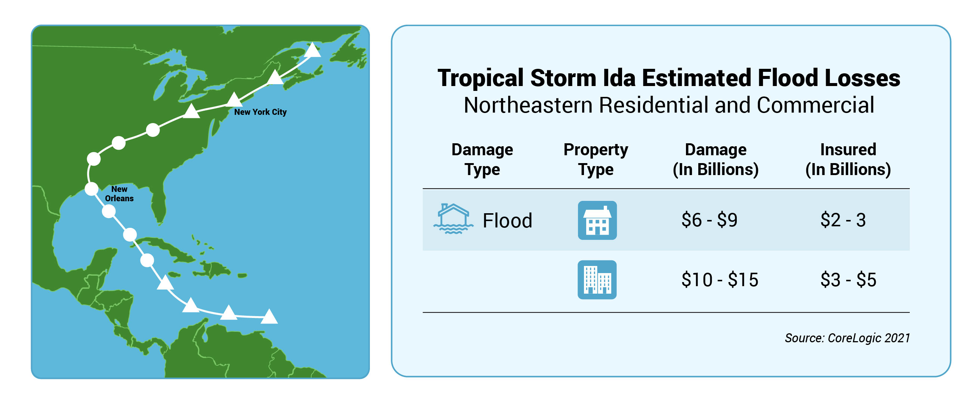Click the easternmost triangle marker near Venezuela
980x404 pixels.
[269, 316]
